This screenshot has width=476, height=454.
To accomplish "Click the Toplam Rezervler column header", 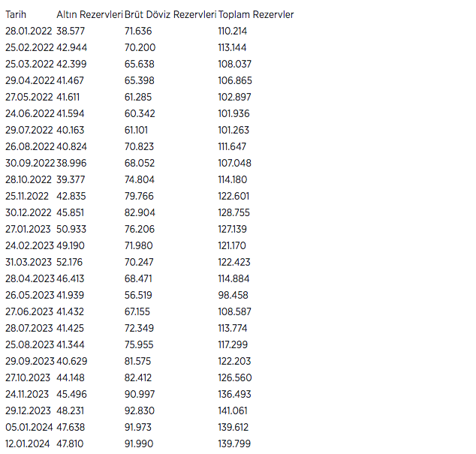I will (256, 14).
